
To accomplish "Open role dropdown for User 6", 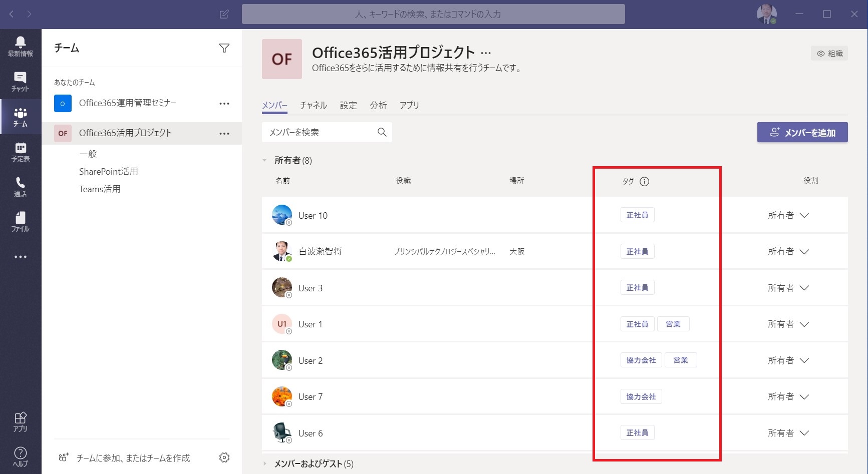I will [x=788, y=433].
